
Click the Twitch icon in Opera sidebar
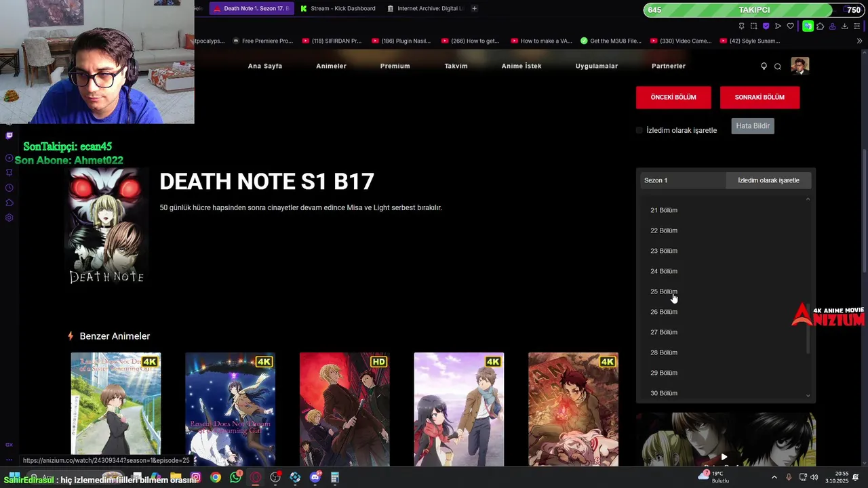click(x=9, y=135)
